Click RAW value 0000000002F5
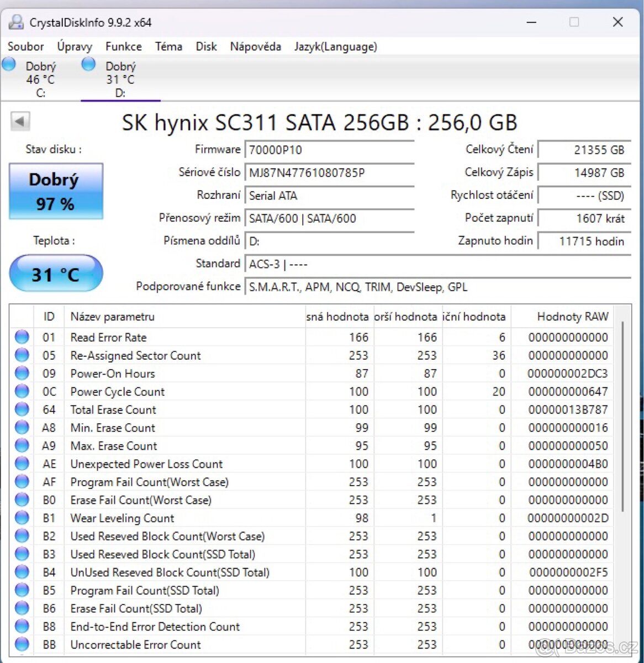 (568, 572)
